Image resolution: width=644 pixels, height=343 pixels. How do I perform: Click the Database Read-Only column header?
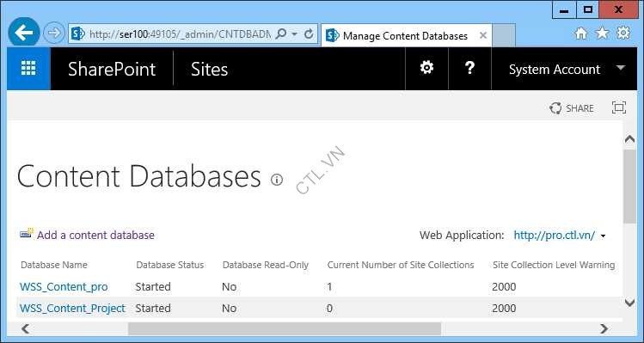point(266,265)
